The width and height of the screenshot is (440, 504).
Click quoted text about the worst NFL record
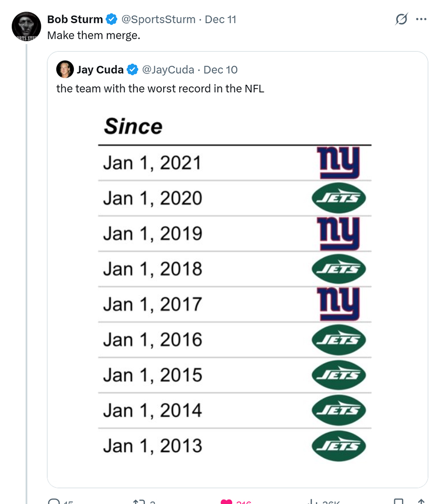click(x=160, y=88)
